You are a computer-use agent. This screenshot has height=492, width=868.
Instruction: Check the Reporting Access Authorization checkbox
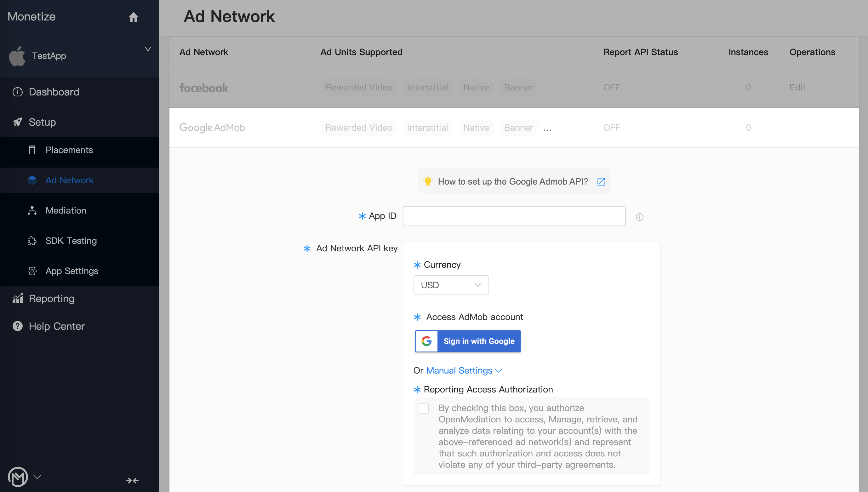pos(423,408)
